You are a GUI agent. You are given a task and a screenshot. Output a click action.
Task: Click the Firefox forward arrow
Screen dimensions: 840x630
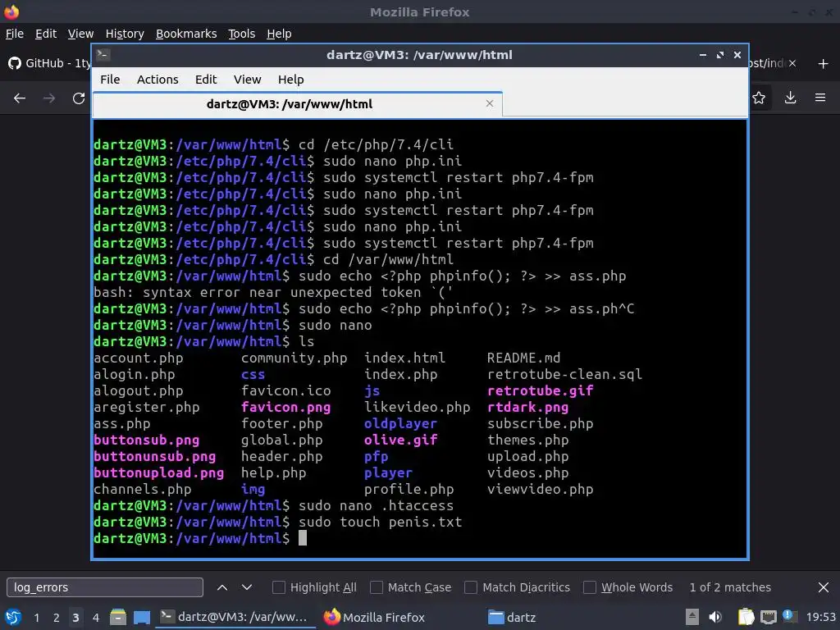click(49, 98)
